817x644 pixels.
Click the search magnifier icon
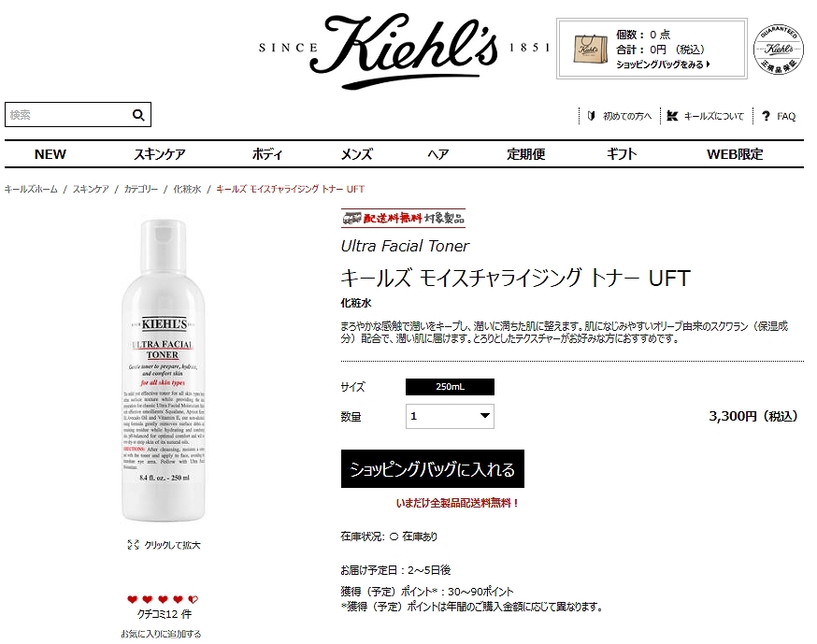[138, 115]
